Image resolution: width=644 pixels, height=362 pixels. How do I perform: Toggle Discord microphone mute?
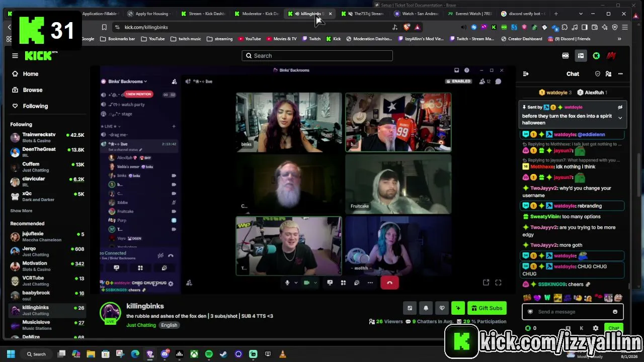click(287, 283)
